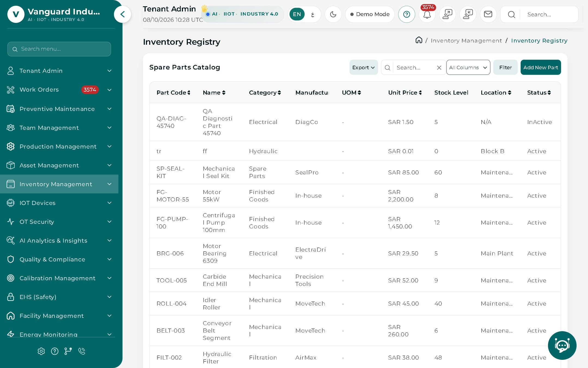This screenshot has width=588, height=368.
Task: Open Calibration Management menu
Action: coord(59,278)
